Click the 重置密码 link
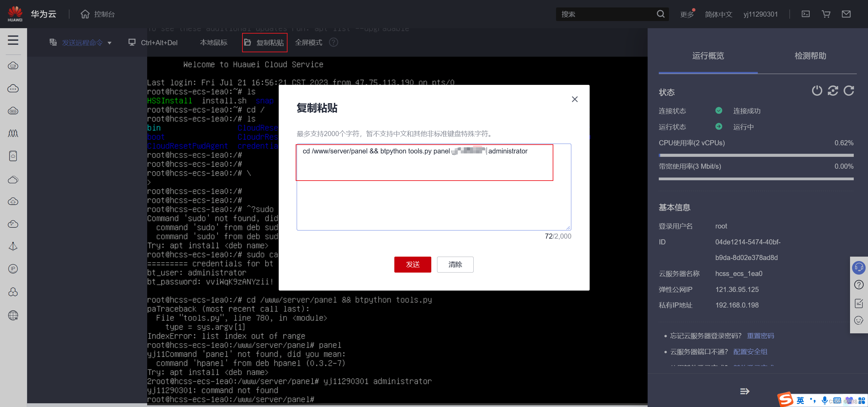This screenshot has height=407, width=868. point(761,336)
